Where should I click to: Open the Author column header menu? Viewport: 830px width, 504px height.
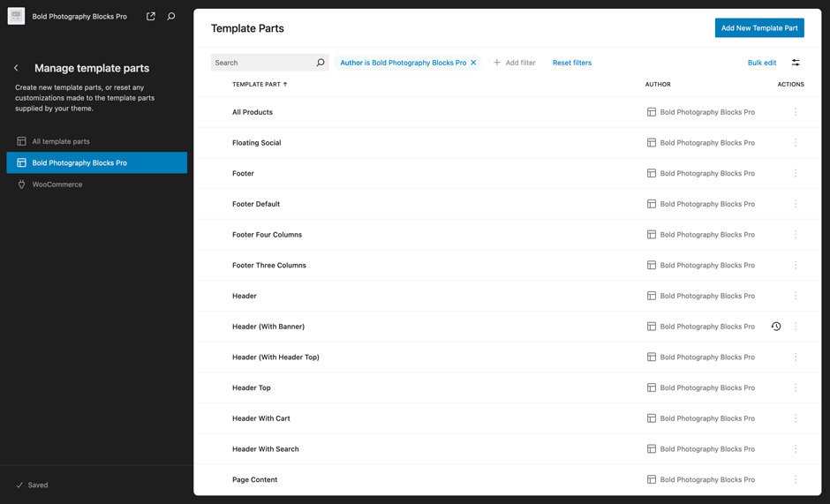[658, 85]
